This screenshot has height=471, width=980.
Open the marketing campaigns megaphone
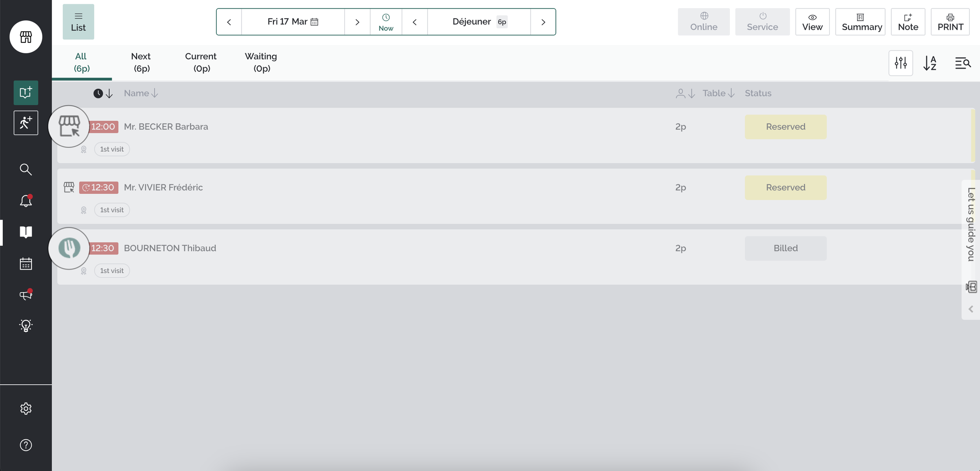[25, 295]
